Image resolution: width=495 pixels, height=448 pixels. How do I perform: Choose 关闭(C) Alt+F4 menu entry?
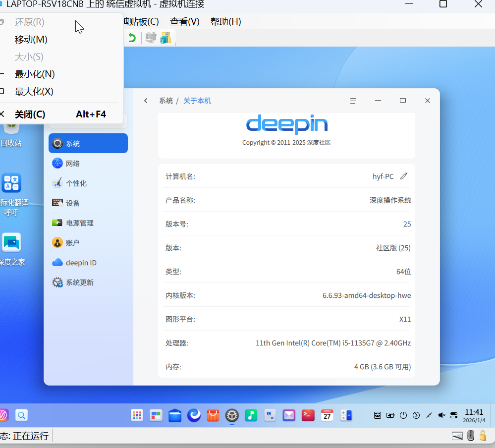click(61, 114)
